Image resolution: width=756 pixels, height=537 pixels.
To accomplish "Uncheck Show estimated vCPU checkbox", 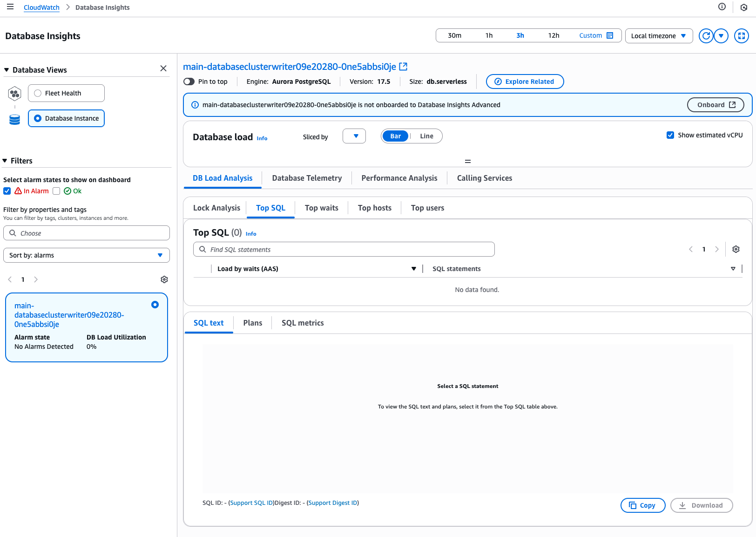I will pyautogui.click(x=670, y=135).
